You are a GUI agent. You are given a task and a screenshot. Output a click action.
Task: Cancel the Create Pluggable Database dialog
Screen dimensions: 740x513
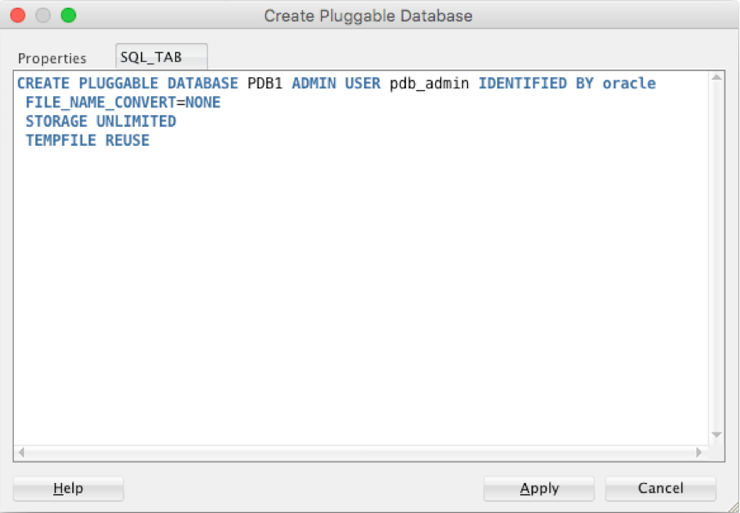tap(660, 488)
